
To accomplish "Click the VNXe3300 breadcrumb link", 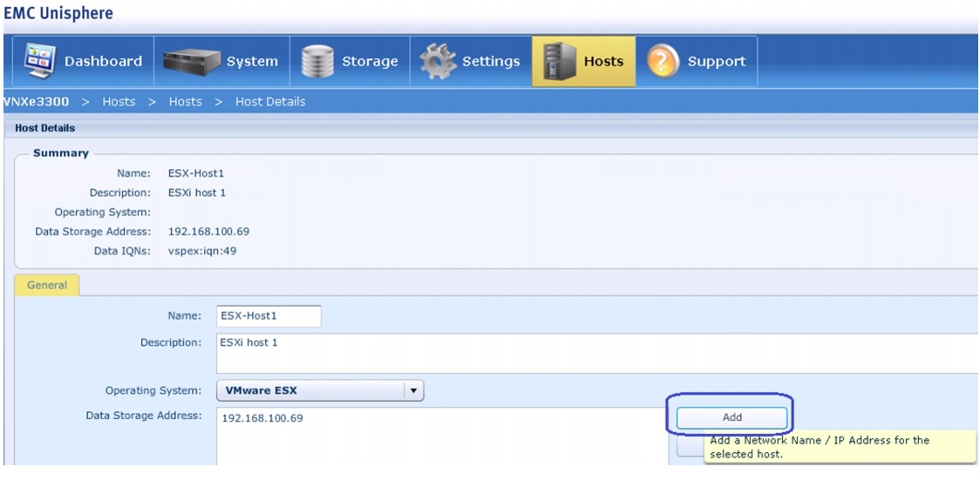I will click(x=36, y=101).
